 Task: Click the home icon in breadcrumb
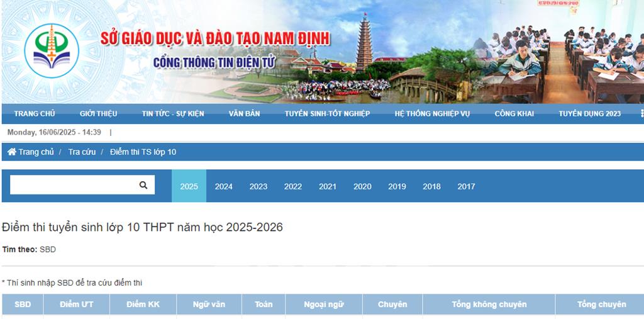click(12, 152)
